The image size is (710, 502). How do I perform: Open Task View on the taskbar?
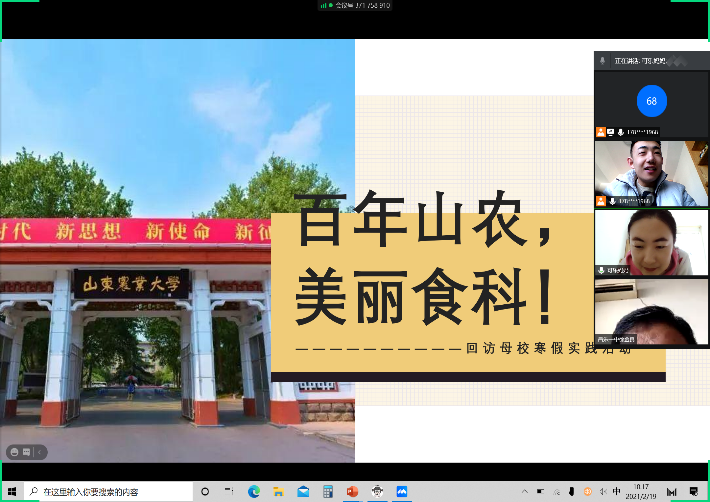(229, 492)
